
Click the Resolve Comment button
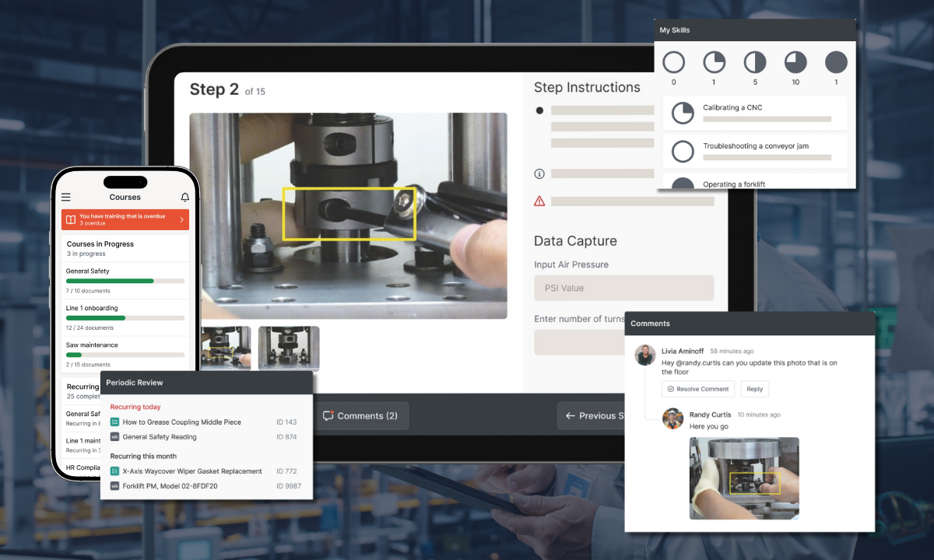[697, 389]
